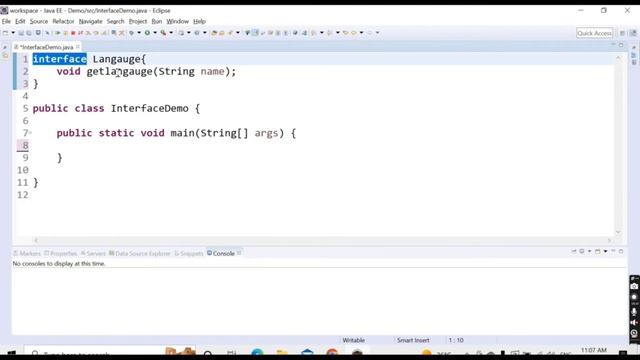
Task: Click the Console Open Console icon
Action: coord(598,251)
